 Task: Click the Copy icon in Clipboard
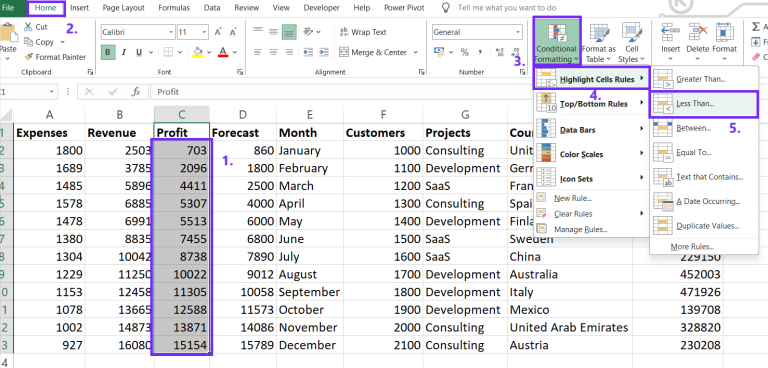28,42
